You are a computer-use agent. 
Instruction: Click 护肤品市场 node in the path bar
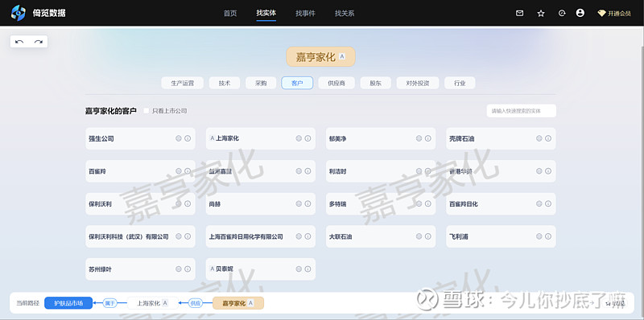tap(68, 303)
